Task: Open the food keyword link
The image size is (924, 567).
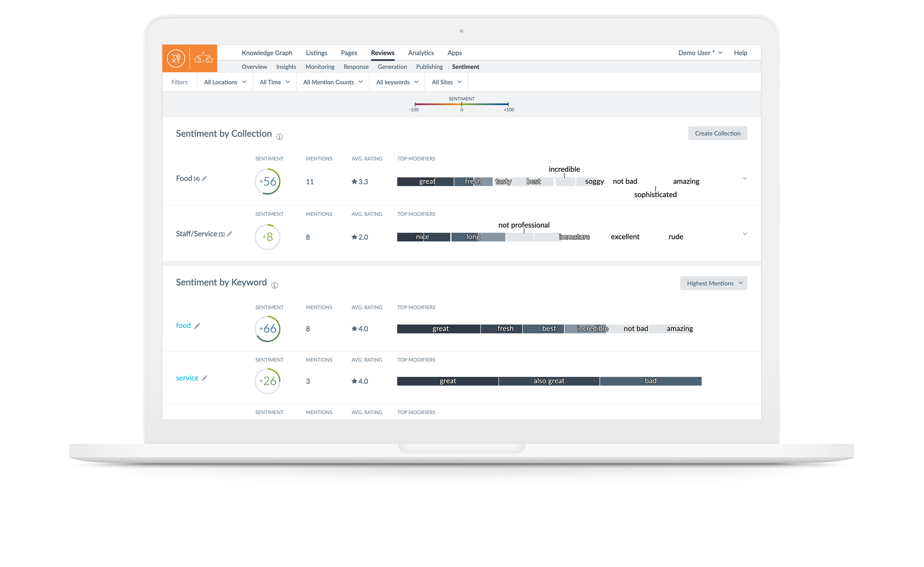Action: (183, 325)
